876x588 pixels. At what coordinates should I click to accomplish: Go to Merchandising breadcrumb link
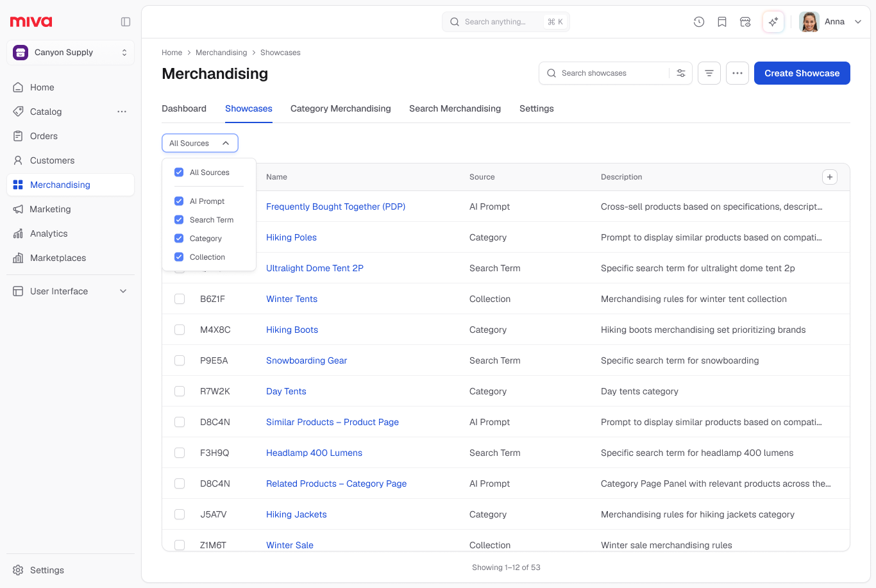coord(221,53)
